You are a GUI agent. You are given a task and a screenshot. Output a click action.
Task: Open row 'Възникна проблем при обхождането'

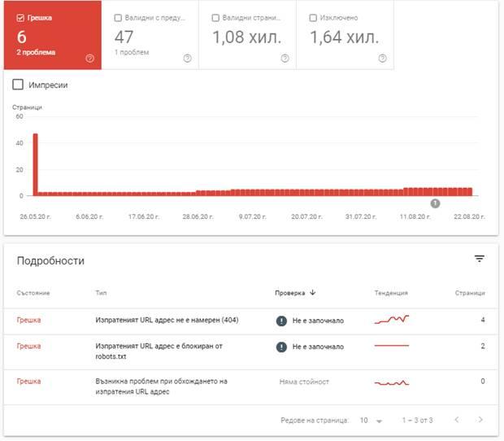point(250,387)
